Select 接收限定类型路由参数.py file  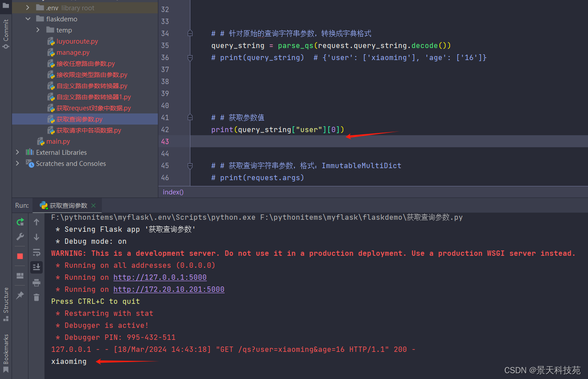pos(92,75)
